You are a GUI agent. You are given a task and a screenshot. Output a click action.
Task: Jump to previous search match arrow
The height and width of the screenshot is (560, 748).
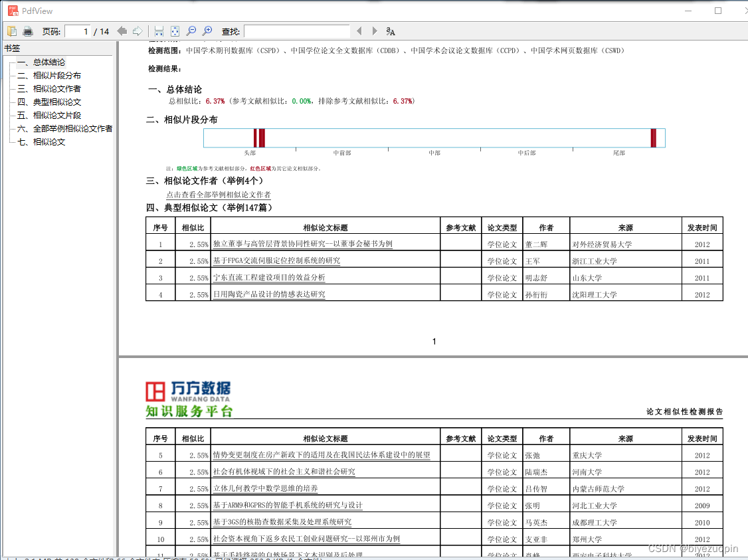tap(359, 31)
